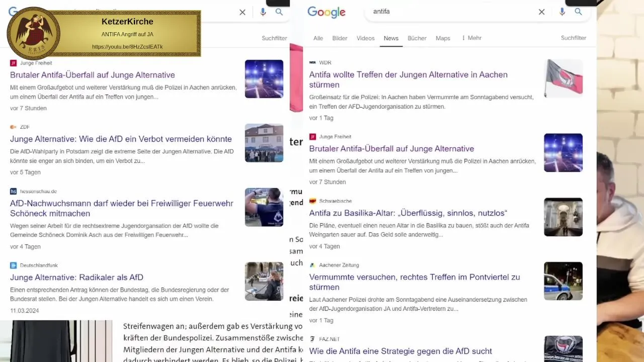
Task: Click basilica interior thumbnail of Schwaebische result
Action: (563, 217)
